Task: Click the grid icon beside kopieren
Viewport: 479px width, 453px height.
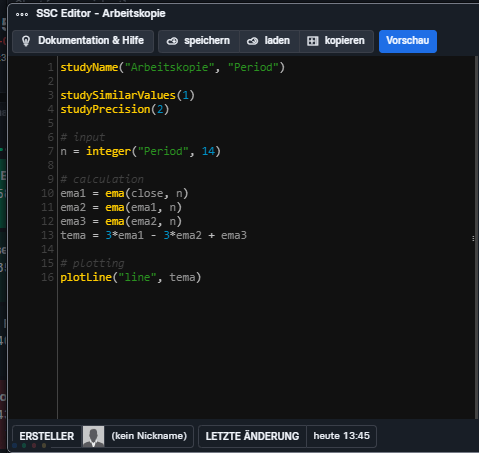Action: point(312,41)
